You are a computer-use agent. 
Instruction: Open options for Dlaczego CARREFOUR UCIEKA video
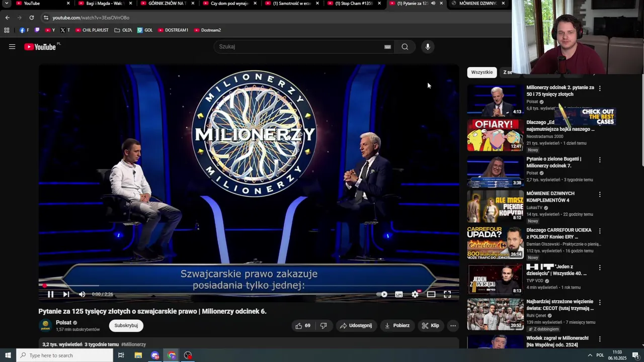[599, 231]
